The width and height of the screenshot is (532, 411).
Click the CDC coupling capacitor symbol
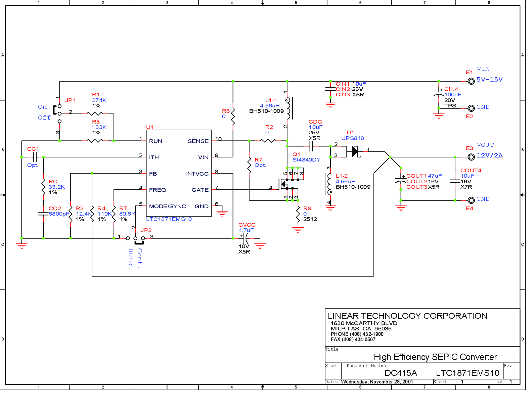tap(311, 146)
